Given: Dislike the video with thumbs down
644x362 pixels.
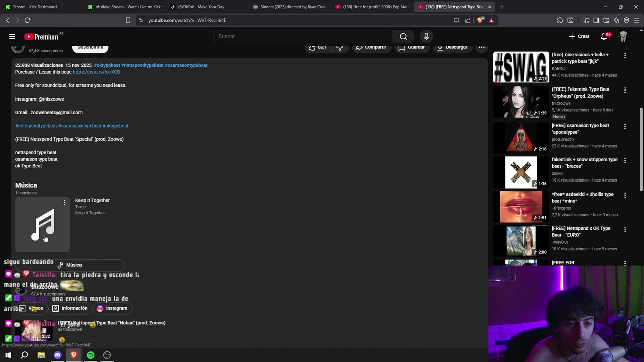Looking at the screenshot, I should (340, 47).
